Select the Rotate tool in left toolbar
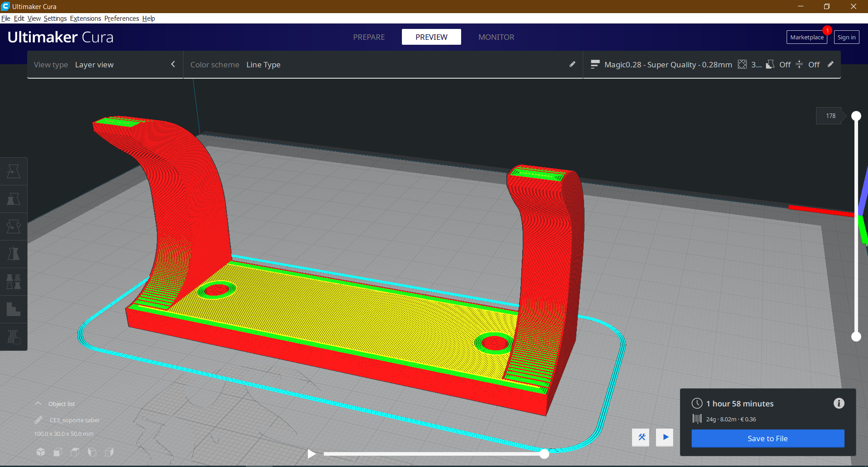 (14, 226)
